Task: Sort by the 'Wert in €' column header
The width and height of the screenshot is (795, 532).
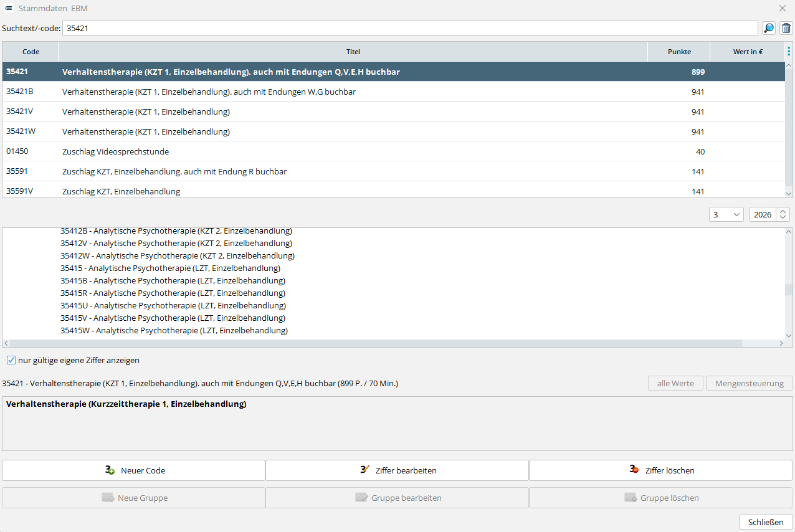Action: click(x=748, y=52)
